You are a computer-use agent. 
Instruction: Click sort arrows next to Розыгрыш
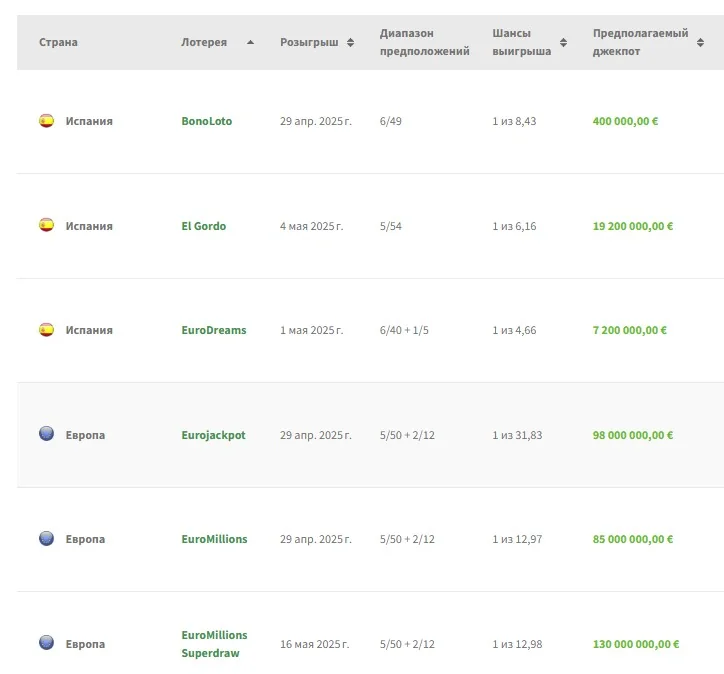(x=350, y=42)
